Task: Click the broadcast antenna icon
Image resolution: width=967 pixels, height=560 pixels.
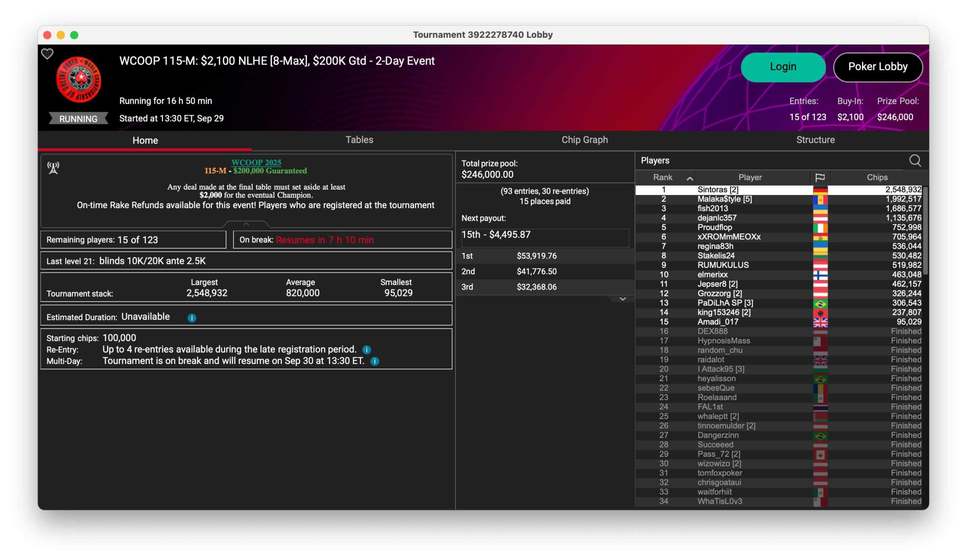Action: 53,168
